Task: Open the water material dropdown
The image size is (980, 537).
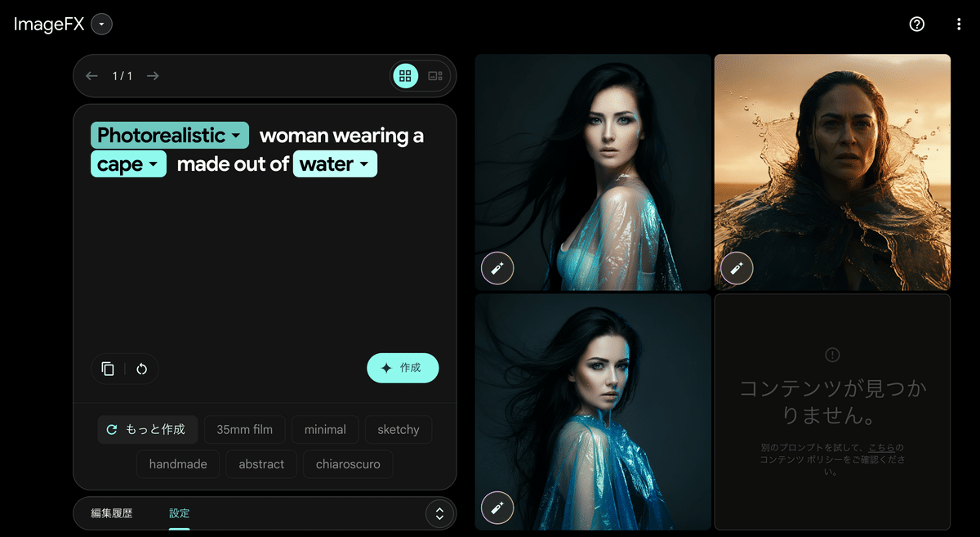Action: tap(335, 163)
